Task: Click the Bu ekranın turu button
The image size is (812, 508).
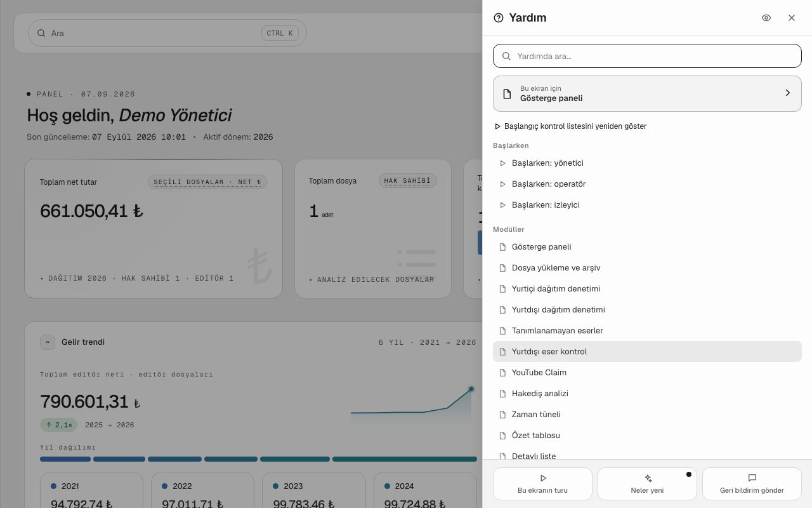Action: point(542,484)
